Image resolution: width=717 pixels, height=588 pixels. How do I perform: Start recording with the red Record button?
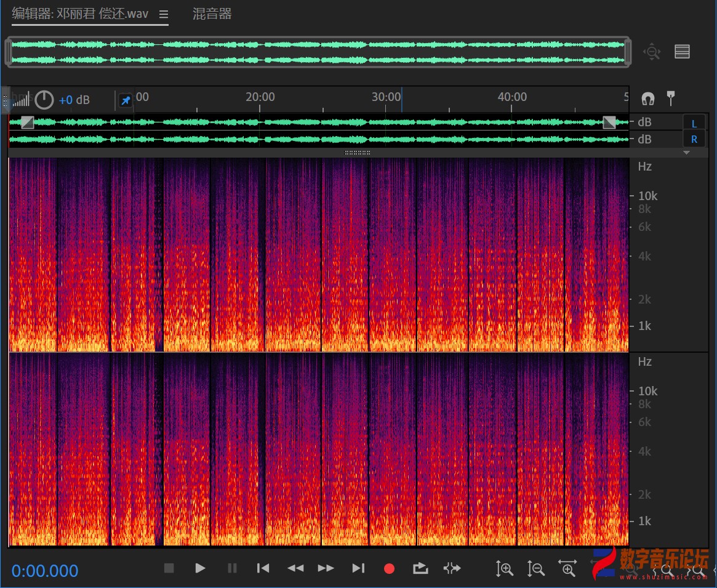coord(389,568)
